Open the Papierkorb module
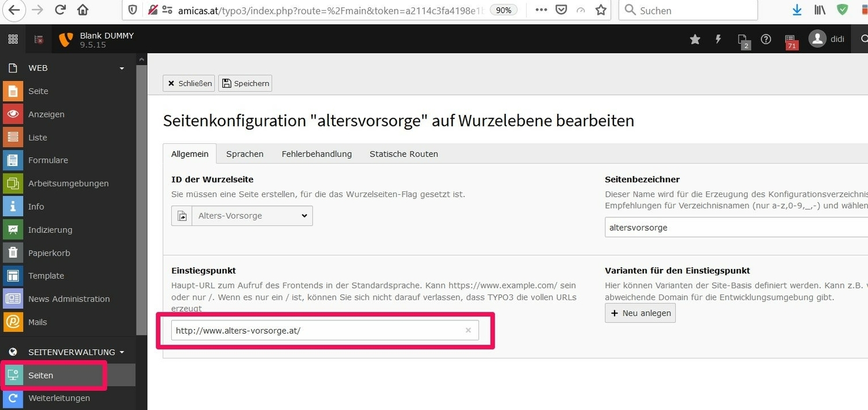Image resolution: width=868 pixels, height=410 pixels. click(68, 253)
